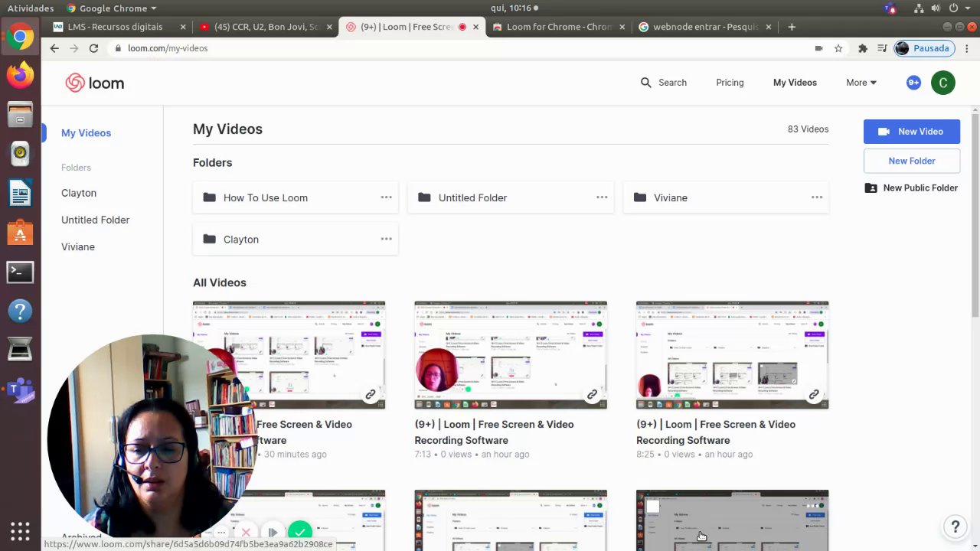The width and height of the screenshot is (980, 551).
Task: Bookmark this page with the star icon
Action: pyautogui.click(x=838, y=48)
